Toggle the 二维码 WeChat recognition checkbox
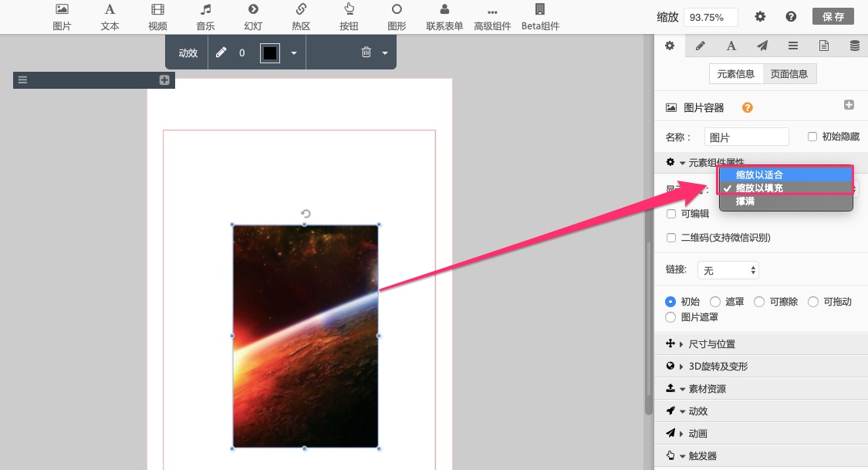868x470 pixels. click(x=671, y=238)
